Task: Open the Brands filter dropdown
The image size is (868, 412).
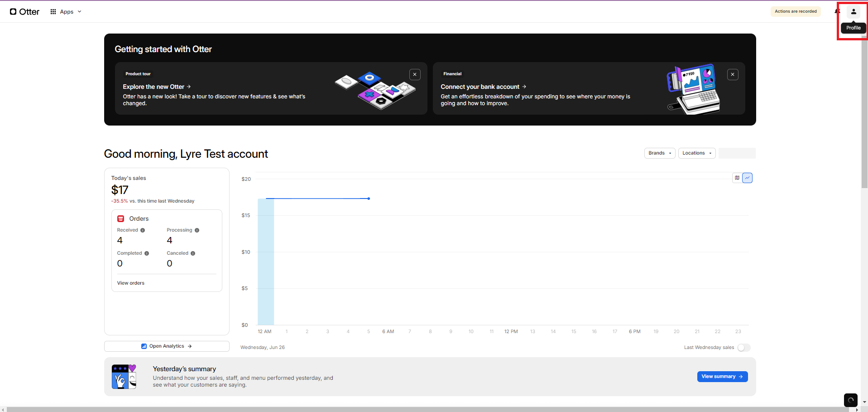Action: [659, 153]
